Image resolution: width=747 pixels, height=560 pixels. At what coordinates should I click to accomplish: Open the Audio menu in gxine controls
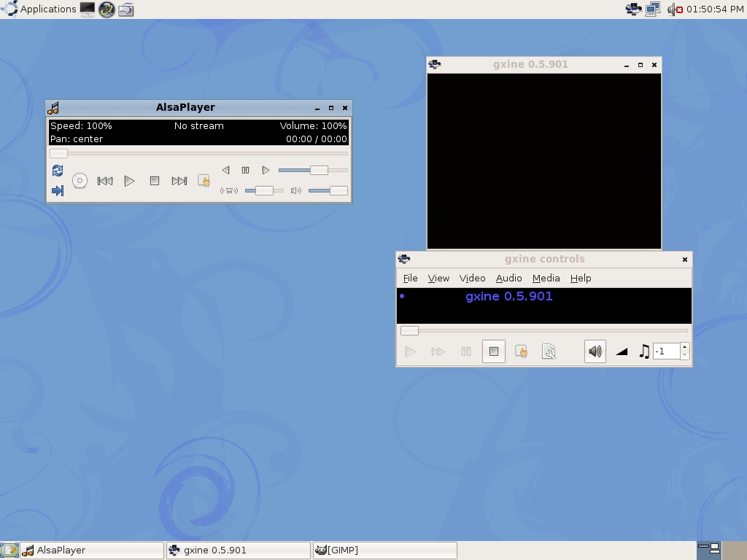pos(508,278)
